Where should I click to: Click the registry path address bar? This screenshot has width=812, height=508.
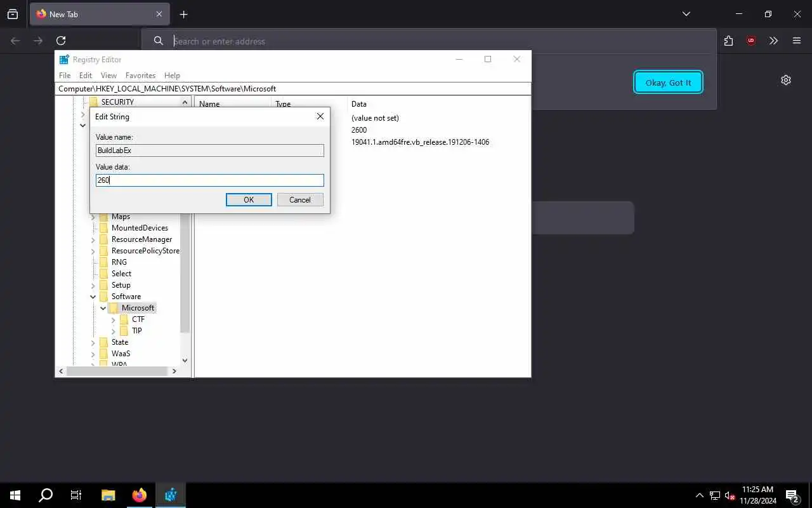[293, 89]
